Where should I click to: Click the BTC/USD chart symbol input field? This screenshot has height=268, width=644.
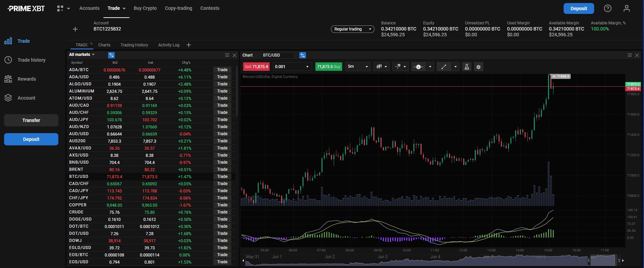277,55
